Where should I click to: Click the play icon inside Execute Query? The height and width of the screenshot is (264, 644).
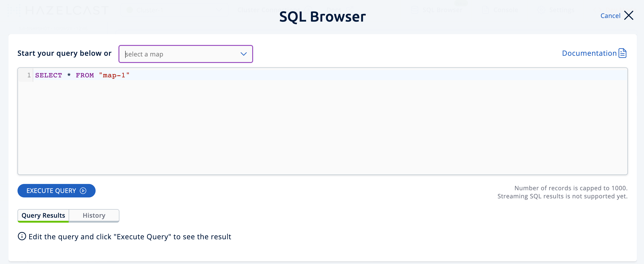[83, 191]
